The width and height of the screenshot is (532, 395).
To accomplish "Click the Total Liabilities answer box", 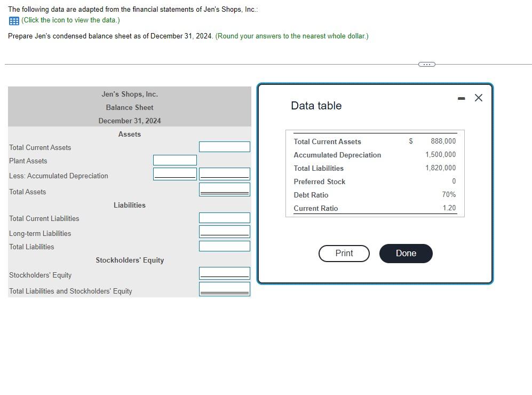I will pos(224,246).
